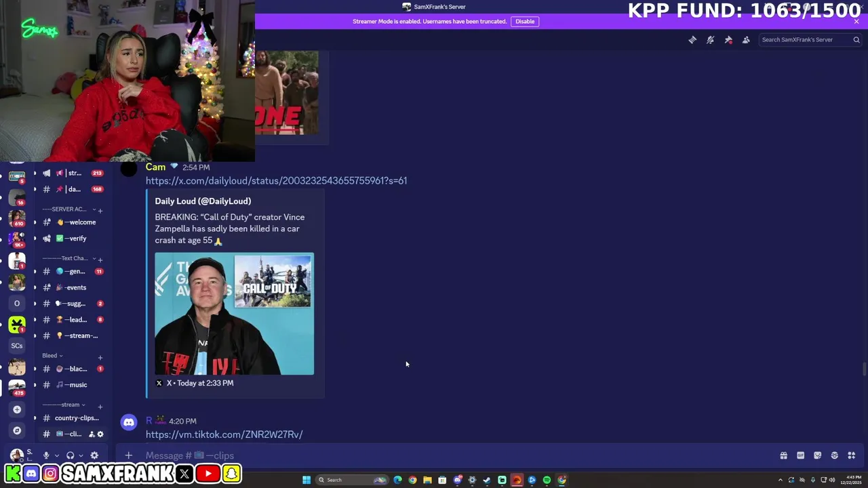Show the member list icon

point(746,40)
